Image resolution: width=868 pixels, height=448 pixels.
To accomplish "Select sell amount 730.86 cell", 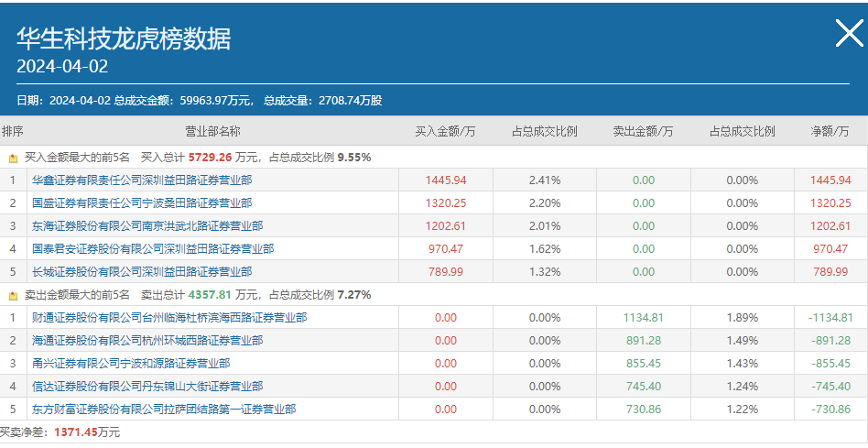I will (x=644, y=410).
